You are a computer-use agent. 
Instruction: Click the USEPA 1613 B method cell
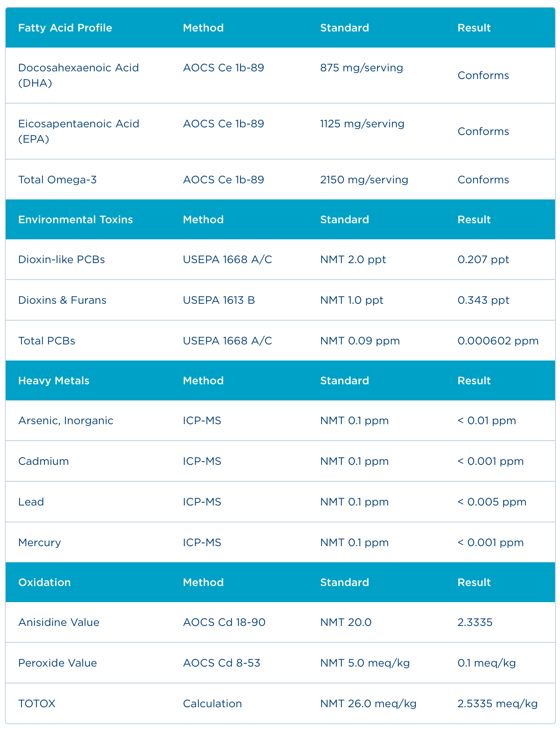click(x=219, y=300)
